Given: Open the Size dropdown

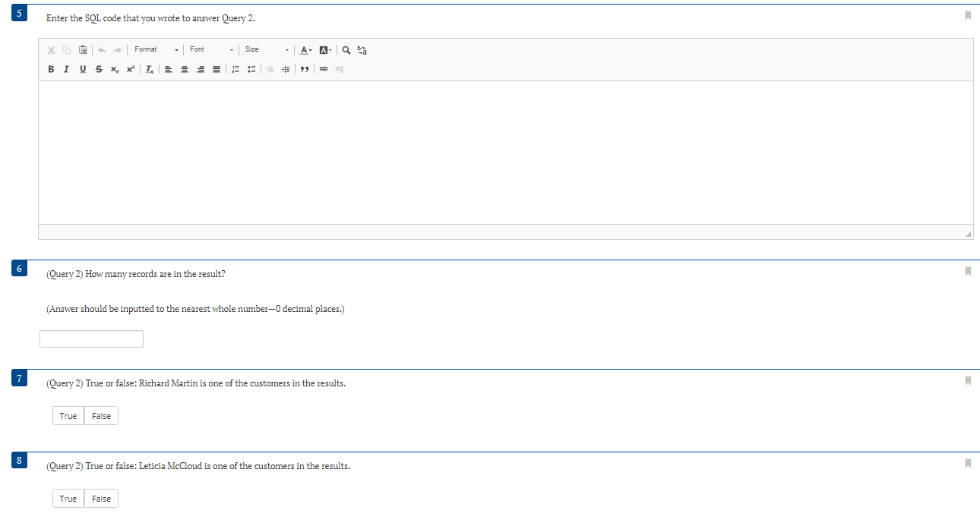Looking at the screenshot, I should point(267,49).
